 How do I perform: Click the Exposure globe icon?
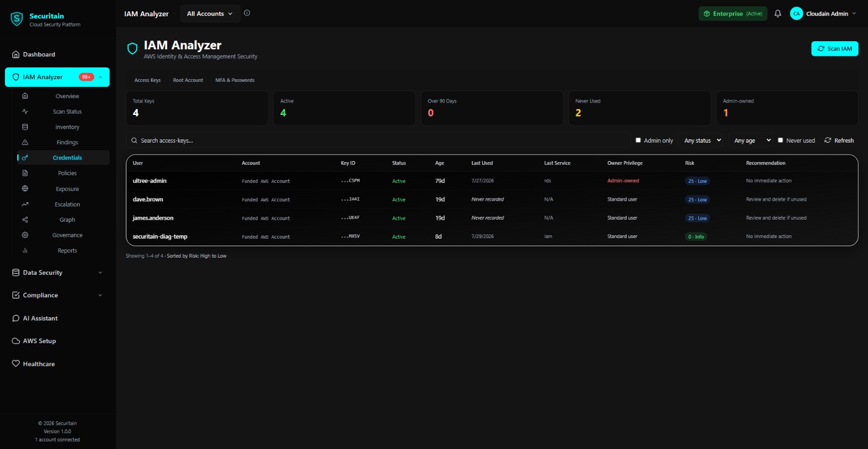(x=25, y=189)
